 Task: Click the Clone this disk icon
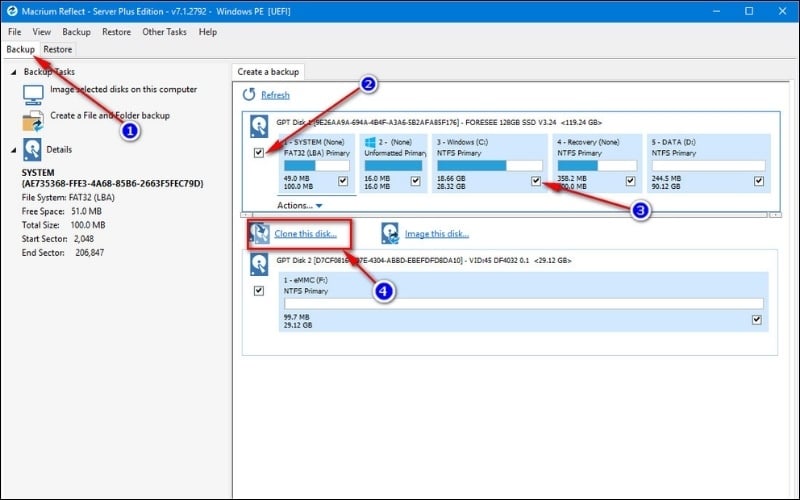[260, 234]
